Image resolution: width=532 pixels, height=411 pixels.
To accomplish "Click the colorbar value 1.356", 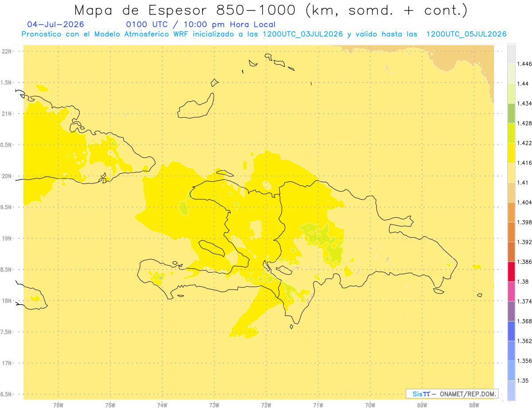I will [x=524, y=361].
